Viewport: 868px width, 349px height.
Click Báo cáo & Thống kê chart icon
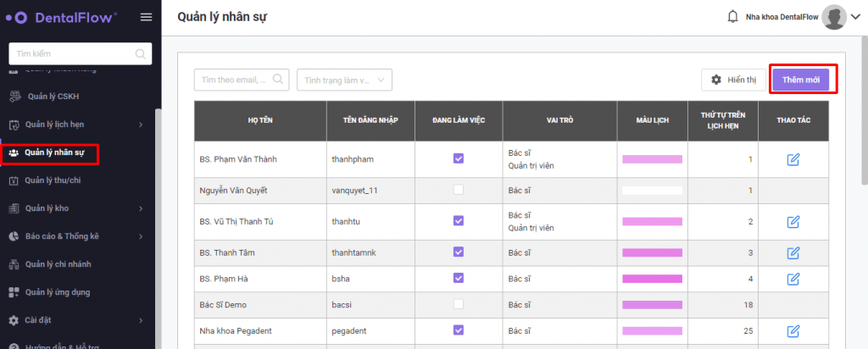pyautogui.click(x=14, y=236)
